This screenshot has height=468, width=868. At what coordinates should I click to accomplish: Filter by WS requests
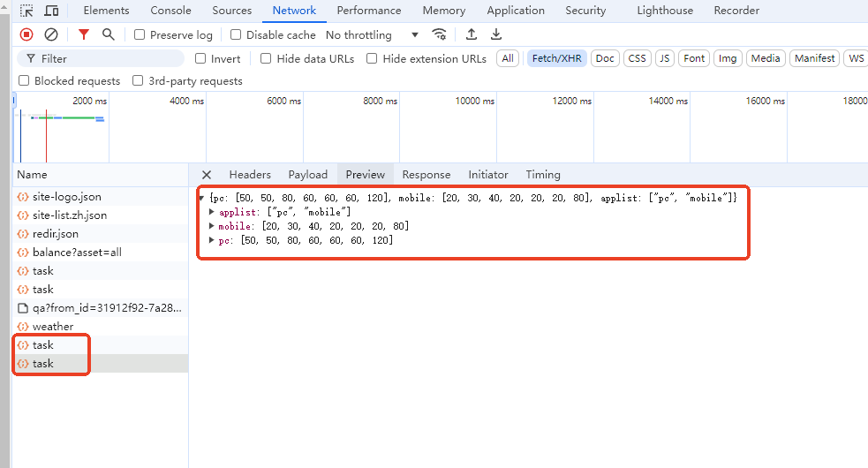point(856,58)
